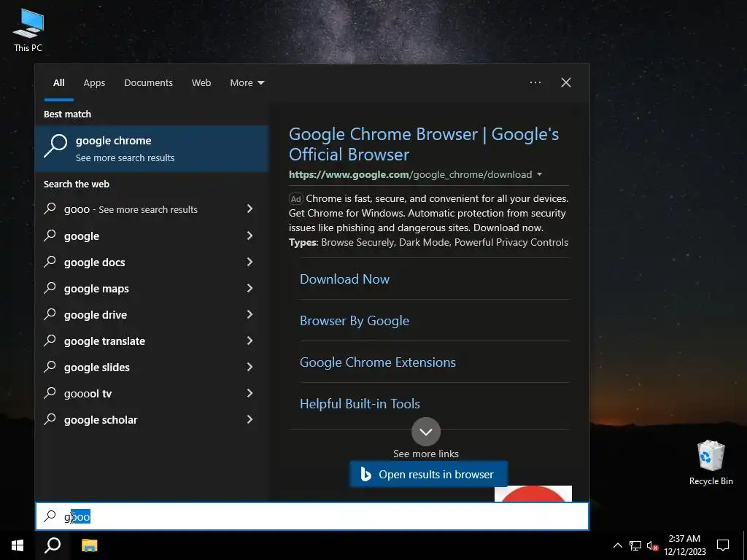Switch to the Web tab
747x560 pixels.
point(201,83)
